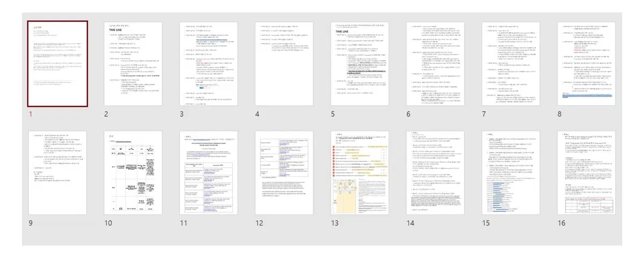Click the page number label 10
This screenshot has height=258, width=644.
[108, 223]
